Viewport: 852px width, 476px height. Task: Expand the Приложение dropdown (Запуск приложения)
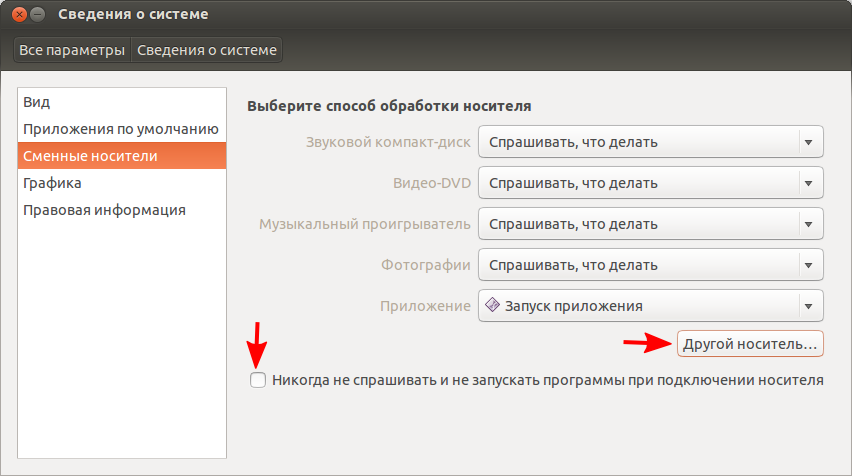650,306
